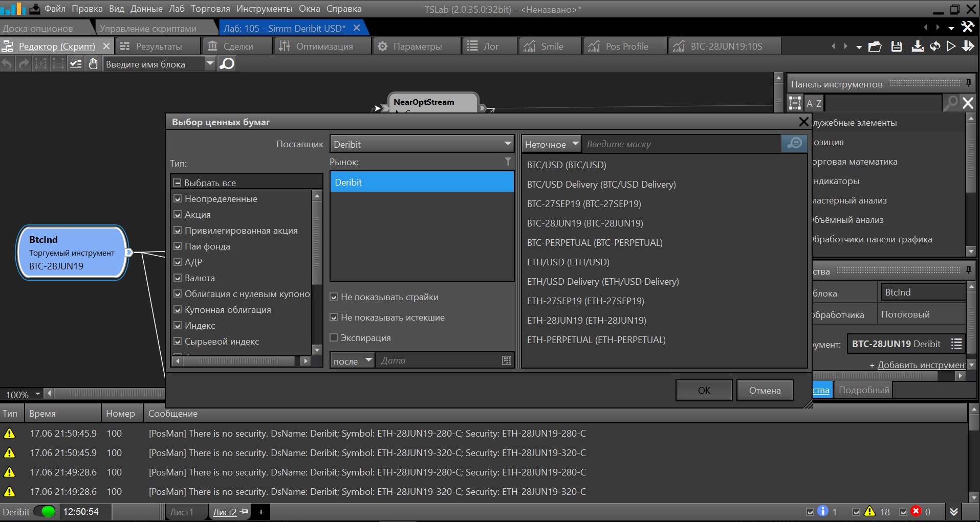Click the calendar icon in date field
The image size is (980, 522).
(507, 360)
